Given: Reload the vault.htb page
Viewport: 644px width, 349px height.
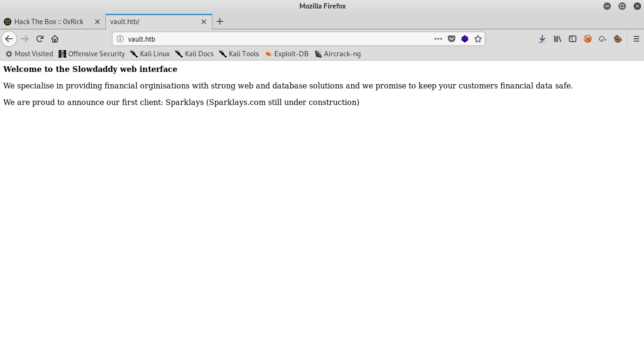Looking at the screenshot, I should coord(40,39).
